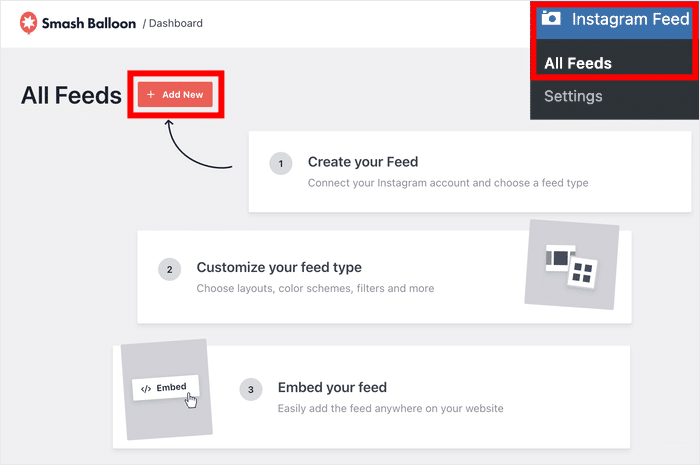The image size is (700, 465).
Task: Click the Embed code illustration
Action: click(x=165, y=389)
